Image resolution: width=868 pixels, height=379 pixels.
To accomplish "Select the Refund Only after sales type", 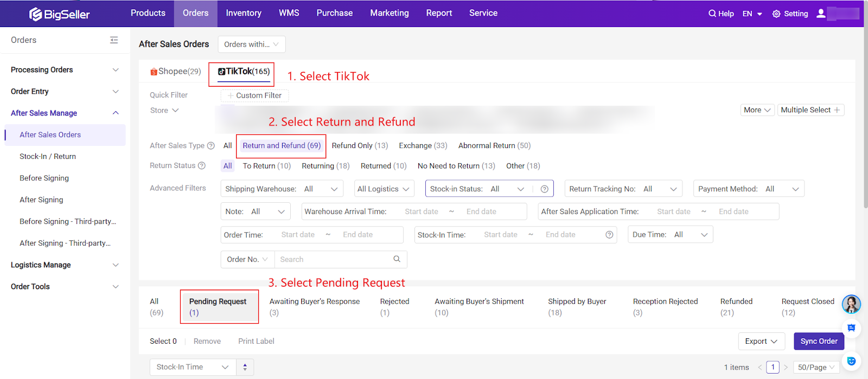I will 360,146.
